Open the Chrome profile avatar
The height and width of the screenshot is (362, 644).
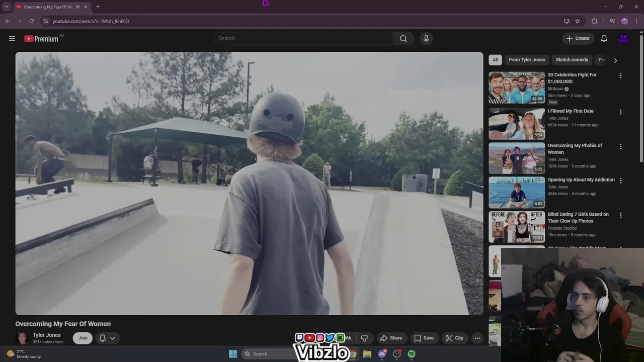coord(624,21)
